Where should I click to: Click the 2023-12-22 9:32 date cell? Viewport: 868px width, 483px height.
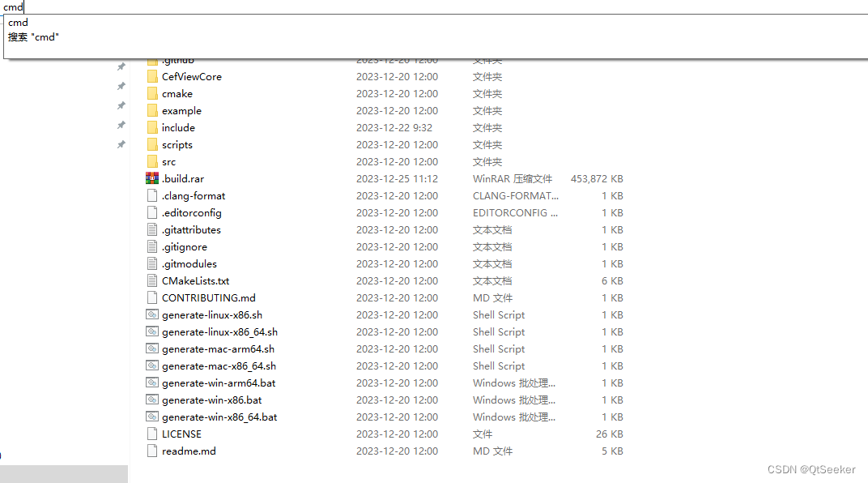click(x=394, y=127)
